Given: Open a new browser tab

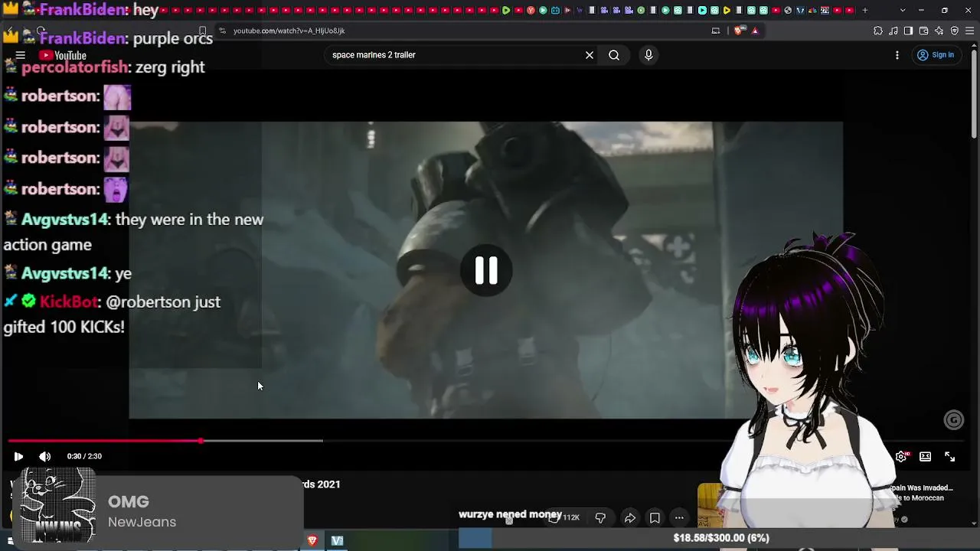Looking at the screenshot, I should [x=865, y=10].
